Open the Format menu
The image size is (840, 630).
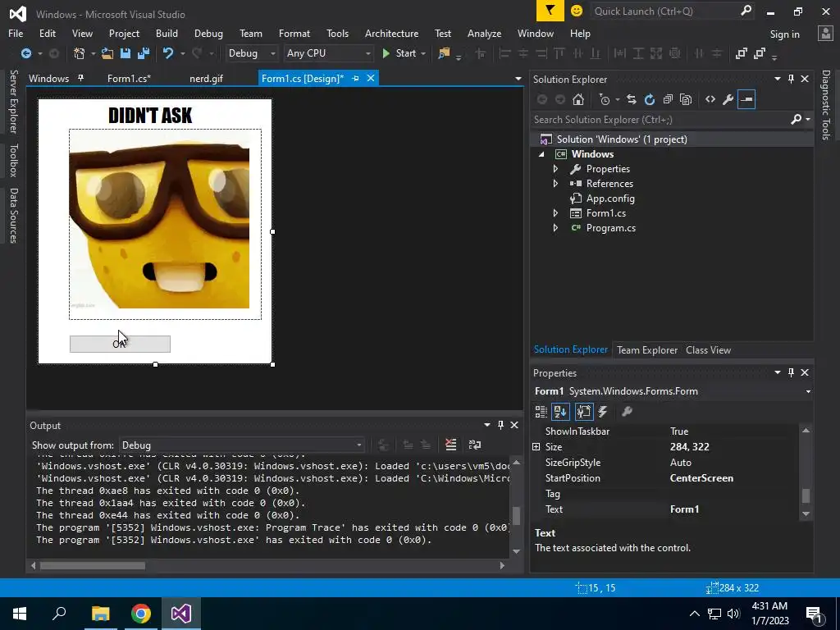point(294,33)
